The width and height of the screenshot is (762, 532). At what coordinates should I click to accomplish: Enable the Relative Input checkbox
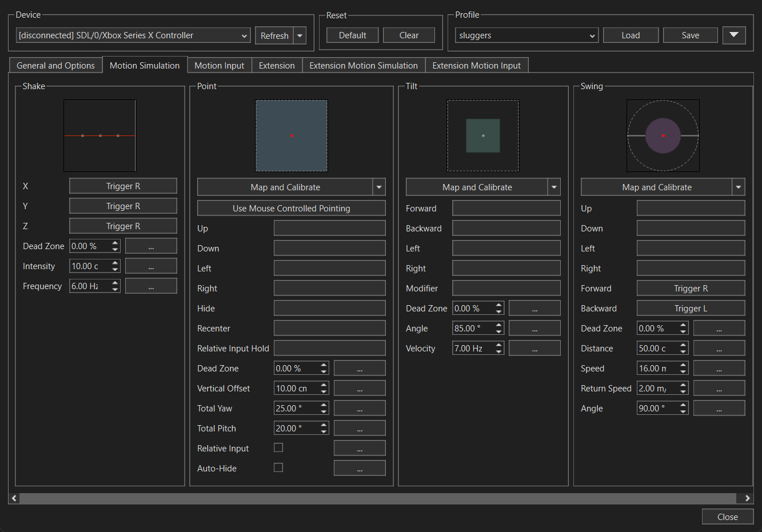[278, 447]
